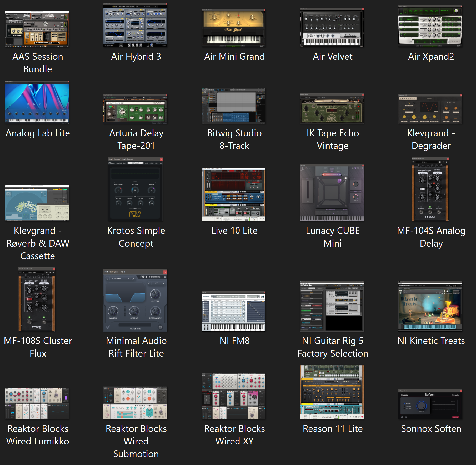Click the 'IK Tape Echo Vintage' label

(x=333, y=139)
